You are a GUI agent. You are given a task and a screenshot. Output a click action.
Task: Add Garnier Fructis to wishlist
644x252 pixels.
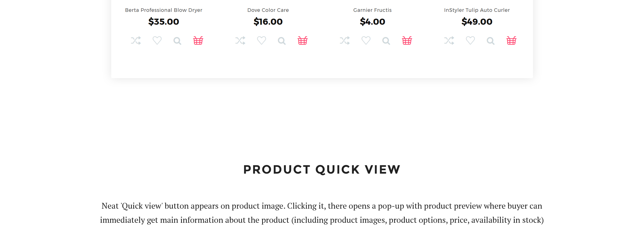pos(366,41)
